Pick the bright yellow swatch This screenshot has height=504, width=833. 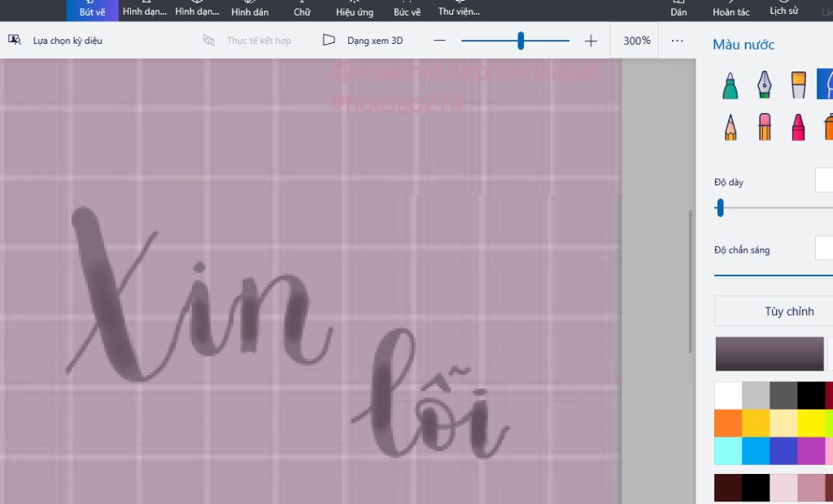(811, 424)
